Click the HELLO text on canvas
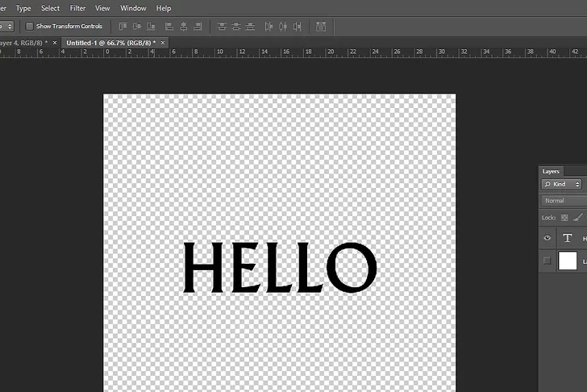The height and width of the screenshot is (392, 587). pos(279,268)
